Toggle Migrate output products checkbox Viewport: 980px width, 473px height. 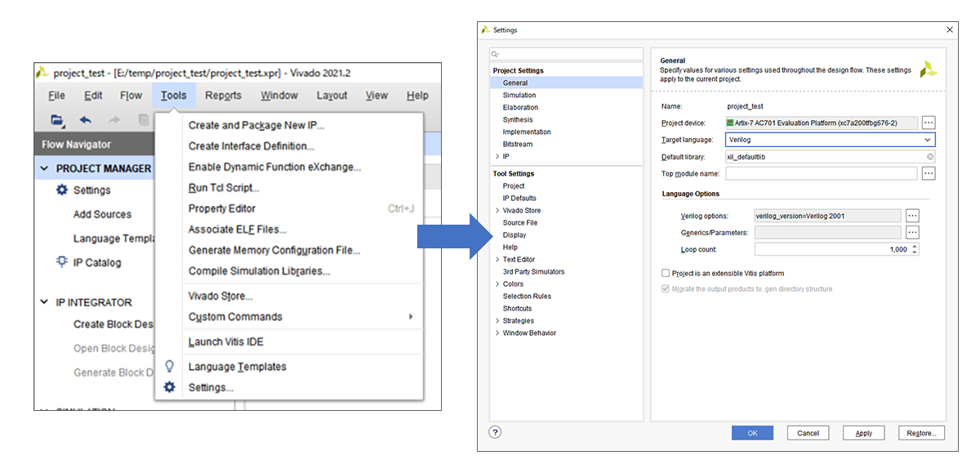[x=666, y=289]
